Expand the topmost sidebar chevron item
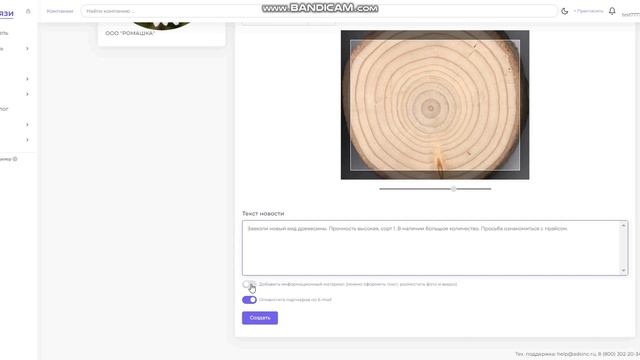 [27, 49]
